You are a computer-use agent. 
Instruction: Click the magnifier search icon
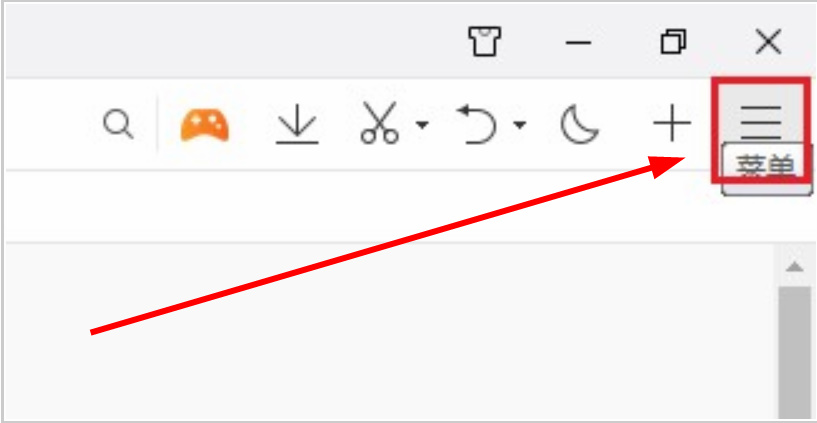(x=118, y=125)
